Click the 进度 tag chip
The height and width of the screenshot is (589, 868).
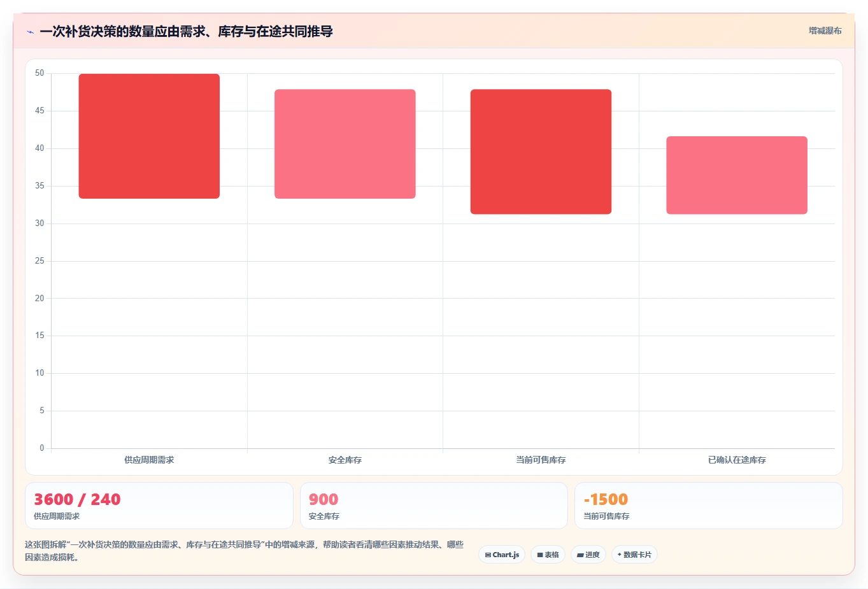[588, 555]
